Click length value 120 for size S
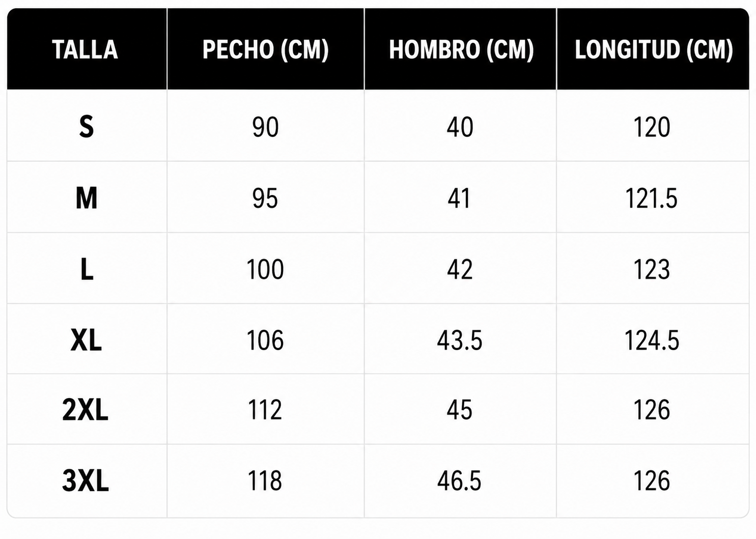This screenshot has width=756, height=539. [652, 127]
